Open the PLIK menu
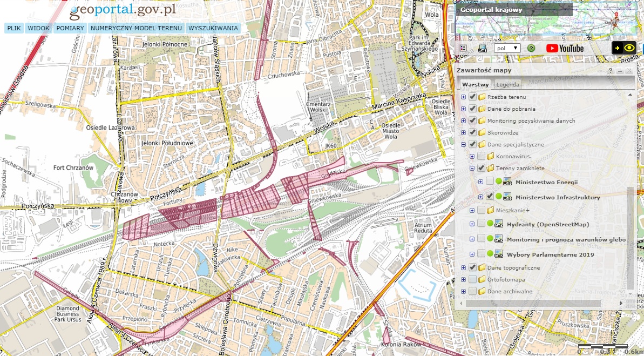The width and height of the screenshot is (644, 356). [x=14, y=28]
